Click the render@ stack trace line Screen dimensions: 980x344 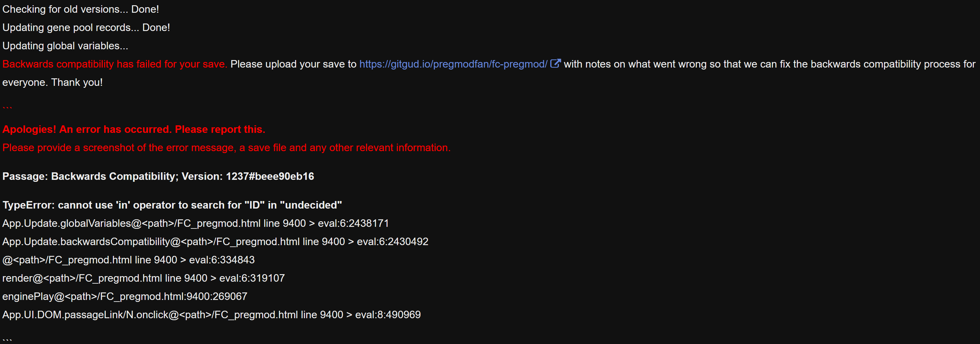tap(143, 278)
